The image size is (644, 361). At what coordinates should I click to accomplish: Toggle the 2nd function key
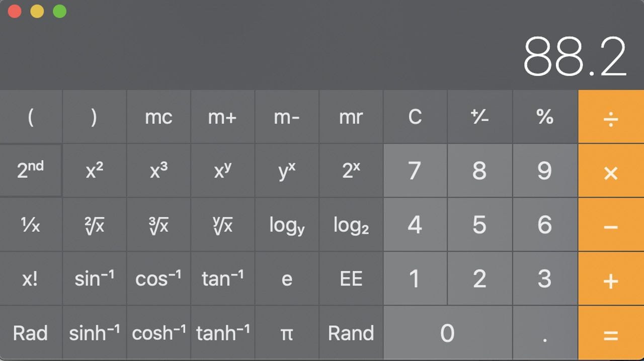click(x=31, y=170)
